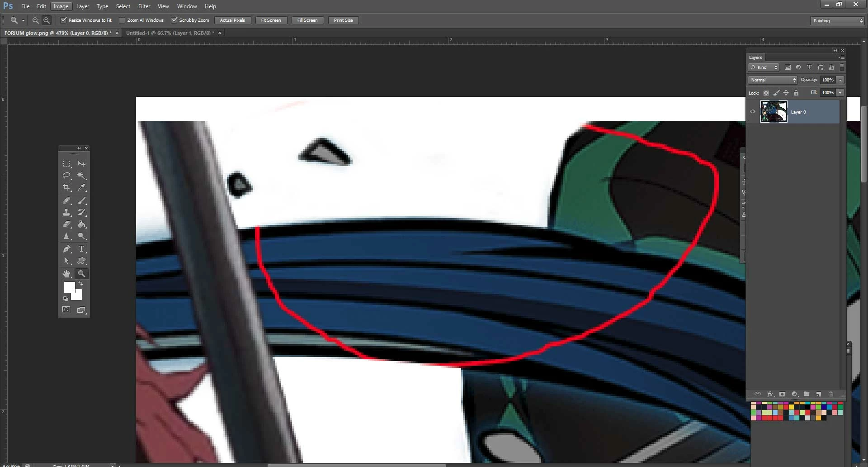
Task: Toggle lock transparent pixels
Action: coord(766,93)
